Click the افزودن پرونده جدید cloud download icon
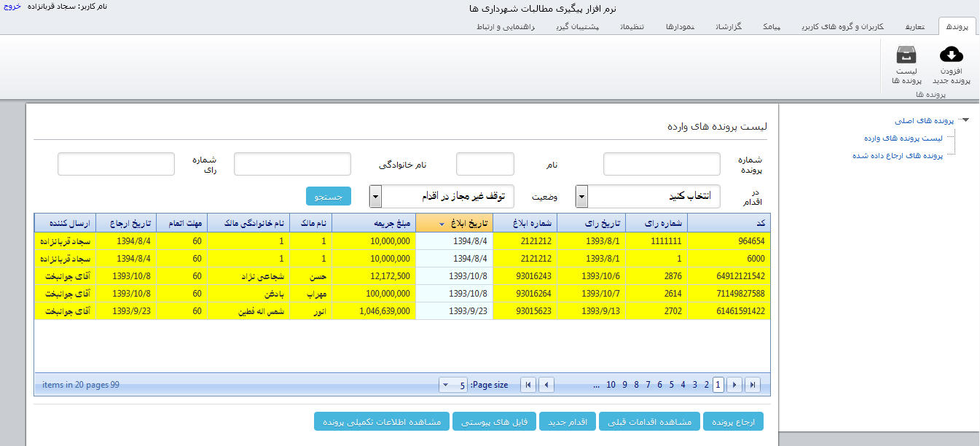 [x=952, y=55]
